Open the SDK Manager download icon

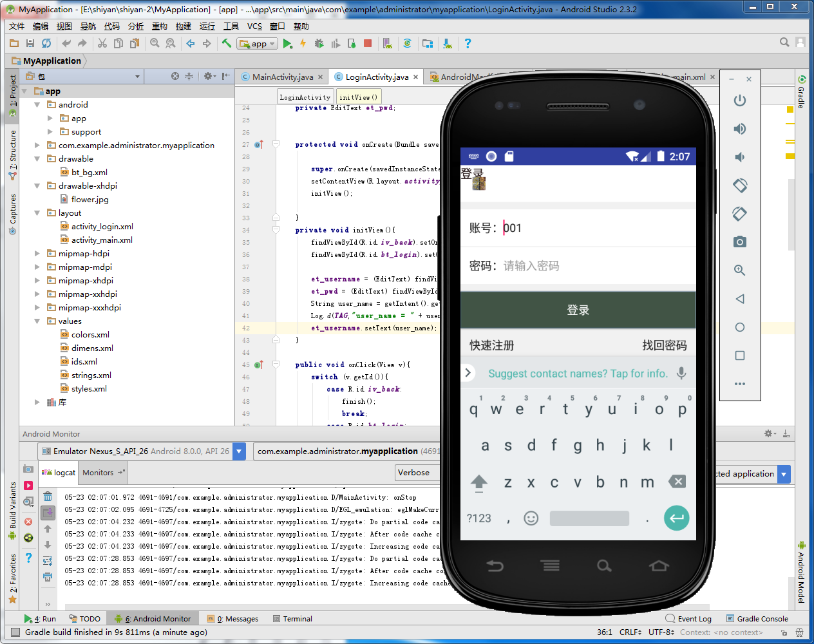tap(448, 43)
